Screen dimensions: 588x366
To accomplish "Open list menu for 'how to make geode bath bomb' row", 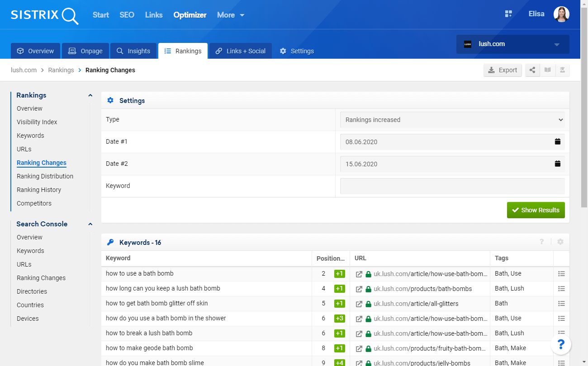I will point(561,348).
